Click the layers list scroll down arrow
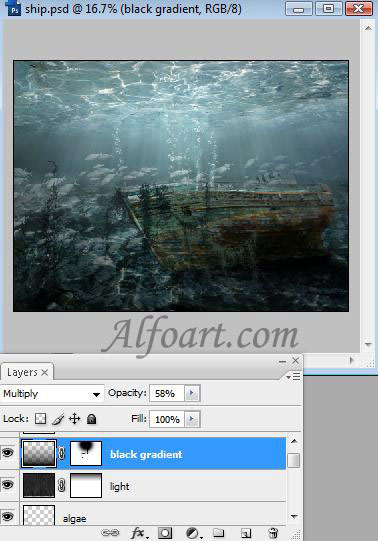The width and height of the screenshot is (378, 541). click(x=294, y=517)
